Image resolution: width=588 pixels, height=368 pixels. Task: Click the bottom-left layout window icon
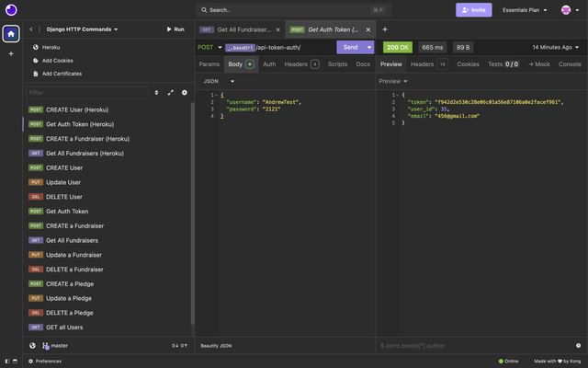pyautogui.click(x=15, y=362)
